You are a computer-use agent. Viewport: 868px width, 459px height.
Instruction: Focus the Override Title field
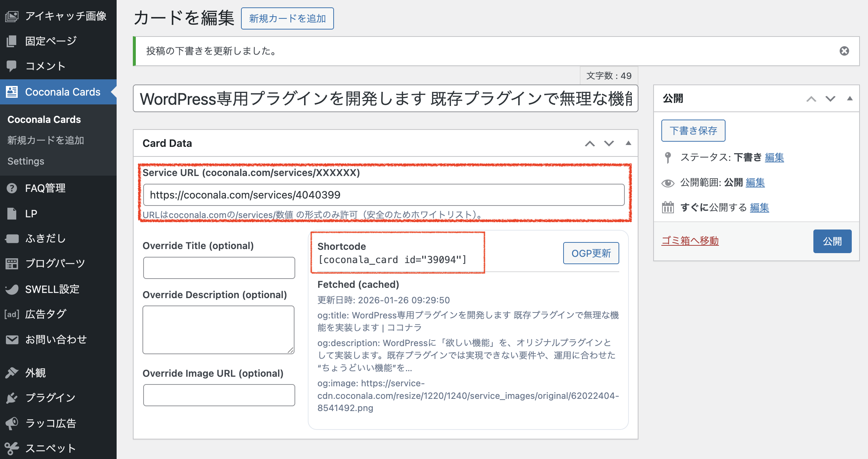(x=219, y=268)
